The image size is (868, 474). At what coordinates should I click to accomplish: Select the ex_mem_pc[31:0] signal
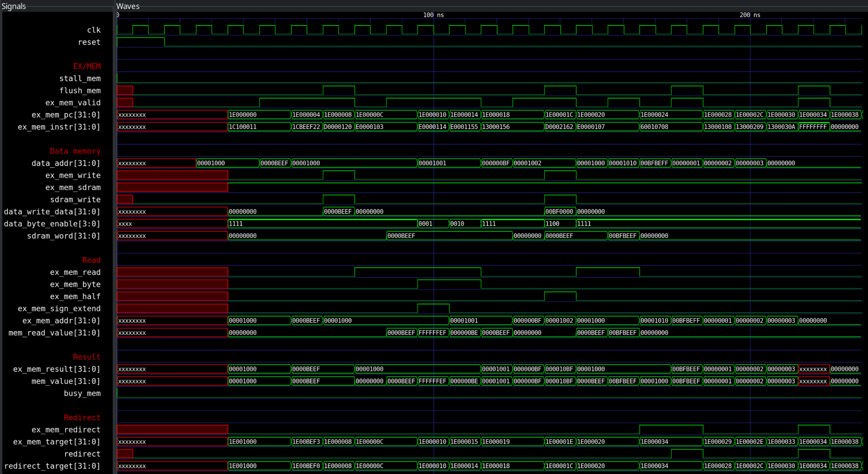point(66,115)
